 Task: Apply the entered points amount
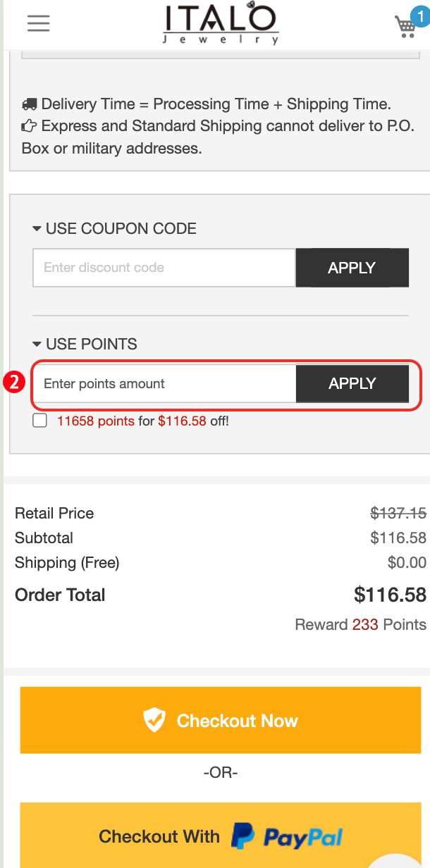[x=352, y=383]
